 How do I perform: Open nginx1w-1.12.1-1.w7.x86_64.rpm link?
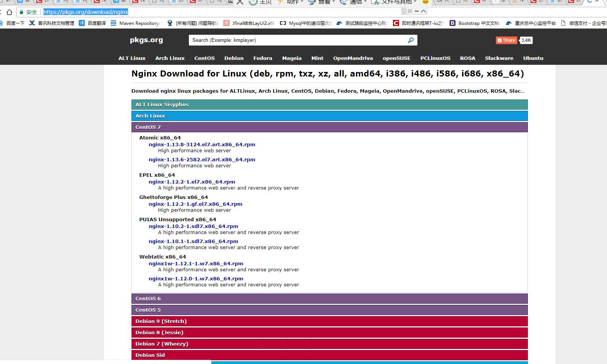point(196,263)
